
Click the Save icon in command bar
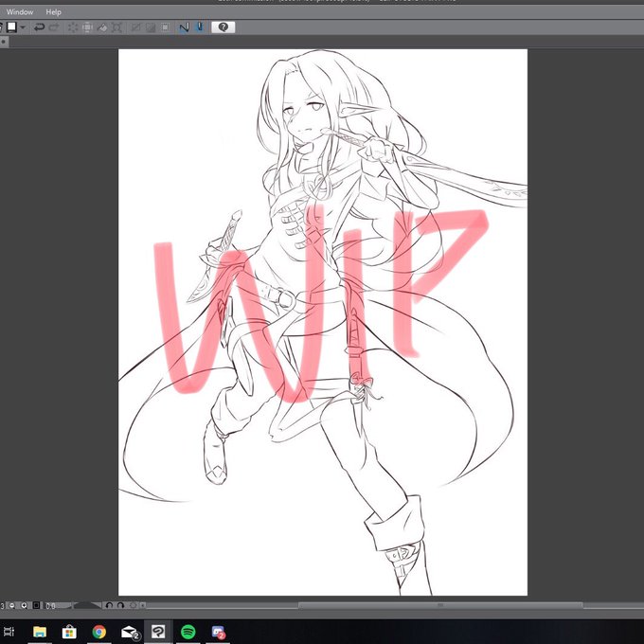click(x=11, y=27)
